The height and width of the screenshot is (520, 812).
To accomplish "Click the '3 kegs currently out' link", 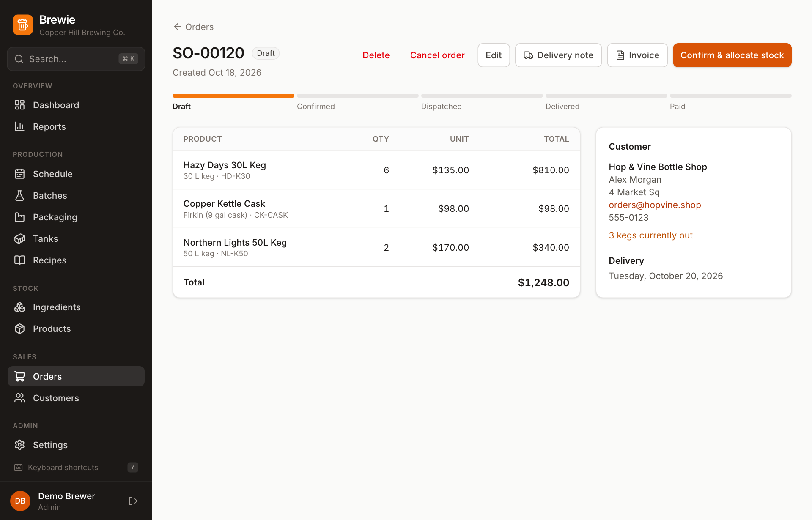I will (x=650, y=235).
